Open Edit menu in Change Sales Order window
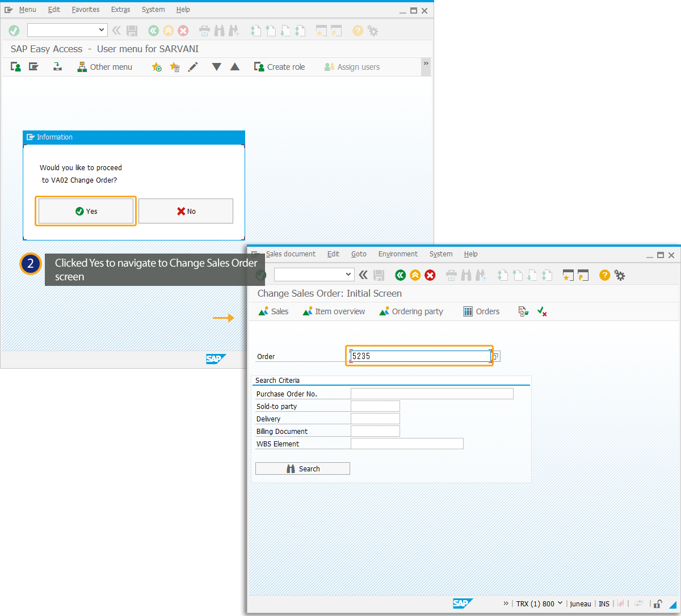 coord(333,254)
